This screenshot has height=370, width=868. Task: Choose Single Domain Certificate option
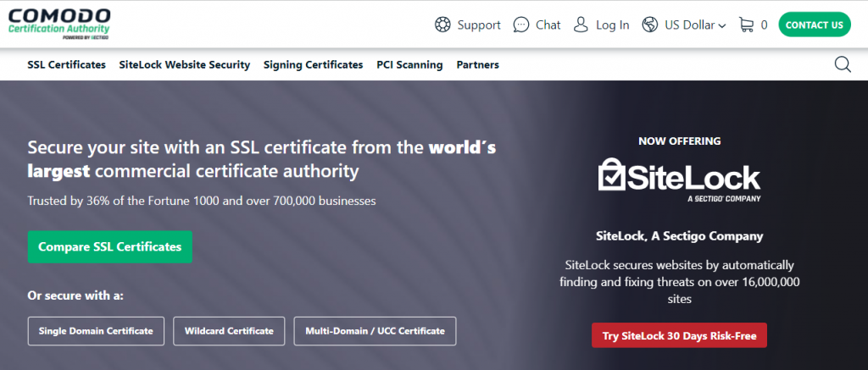tap(96, 331)
